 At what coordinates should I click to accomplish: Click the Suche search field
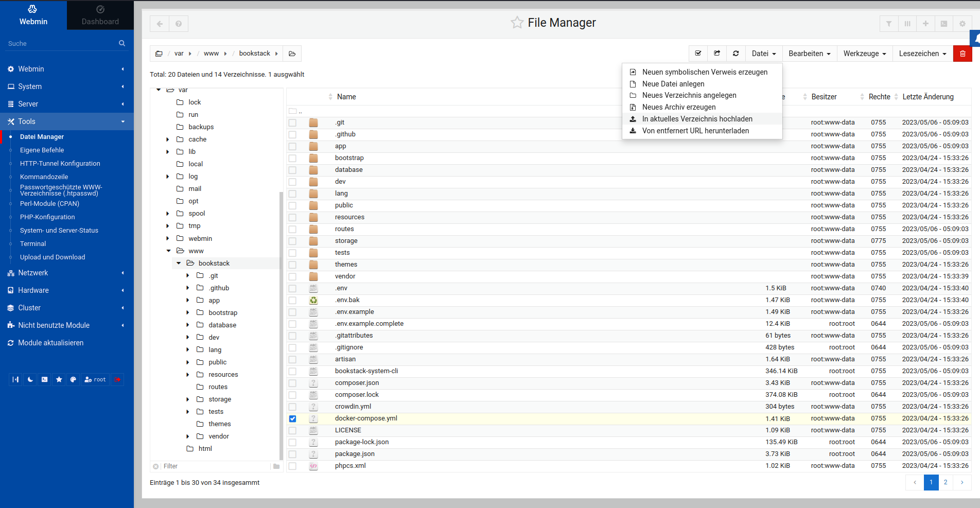(x=62, y=43)
